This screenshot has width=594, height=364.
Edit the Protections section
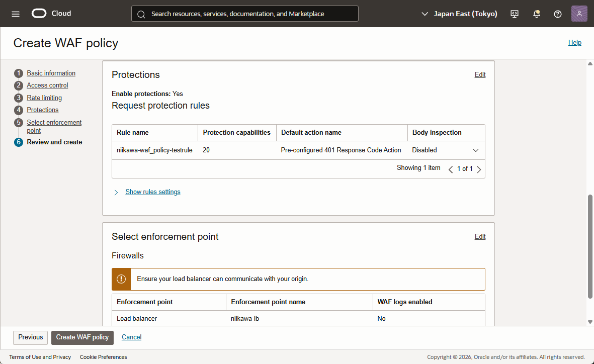coord(480,75)
